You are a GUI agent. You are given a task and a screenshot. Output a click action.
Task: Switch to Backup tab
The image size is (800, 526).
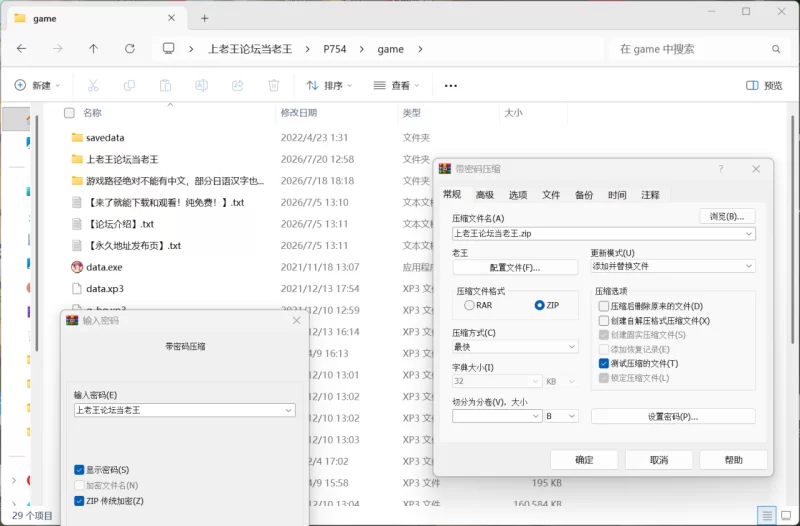click(x=584, y=195)
